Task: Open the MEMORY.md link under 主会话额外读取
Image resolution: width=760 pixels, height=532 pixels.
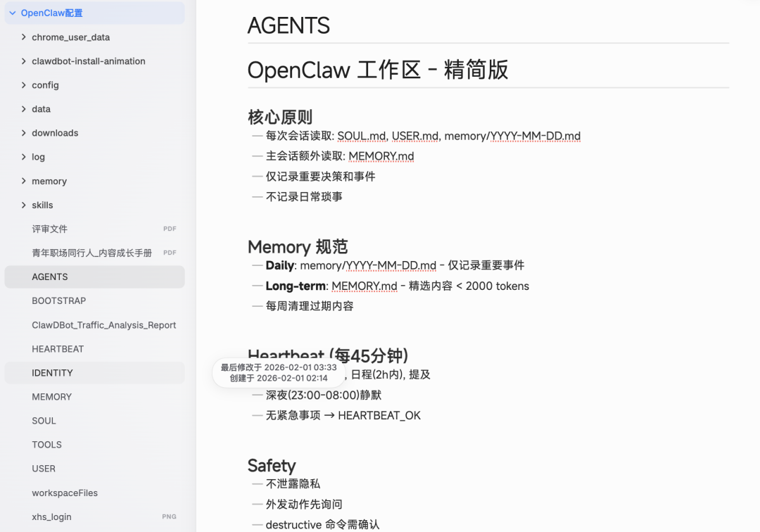Action: [x=381, y=156]
